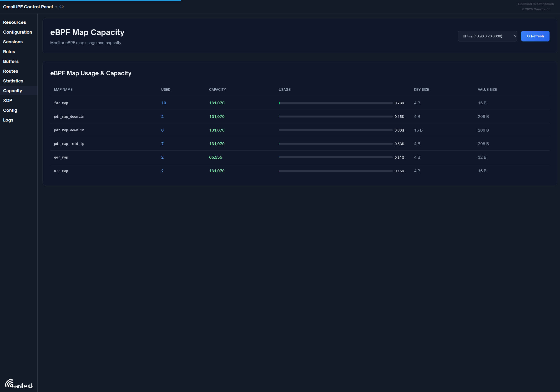Click the 16 B key size value
This screenshot has height=392, width=560.
click(x=418, y=130)
